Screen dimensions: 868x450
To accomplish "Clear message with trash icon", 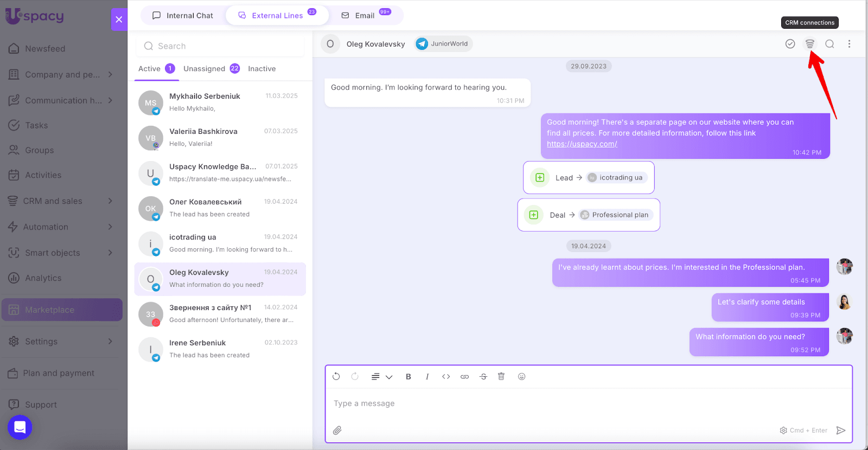I will (501, 376).
